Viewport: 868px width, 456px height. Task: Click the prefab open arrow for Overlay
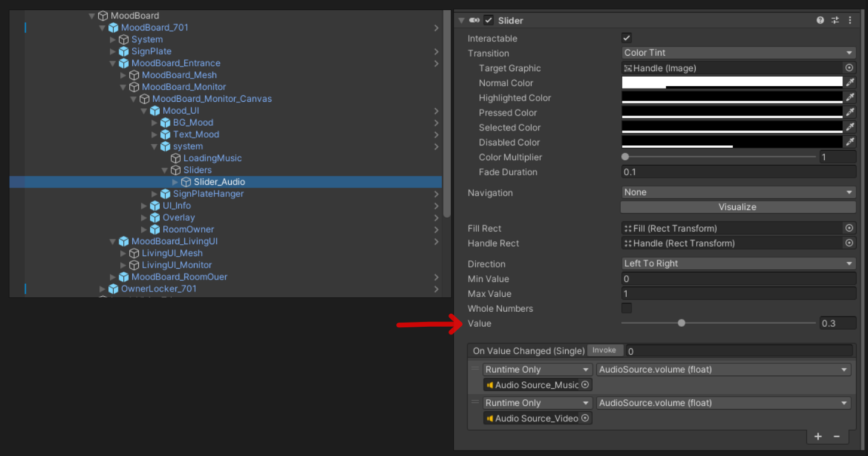pos(436,218)
